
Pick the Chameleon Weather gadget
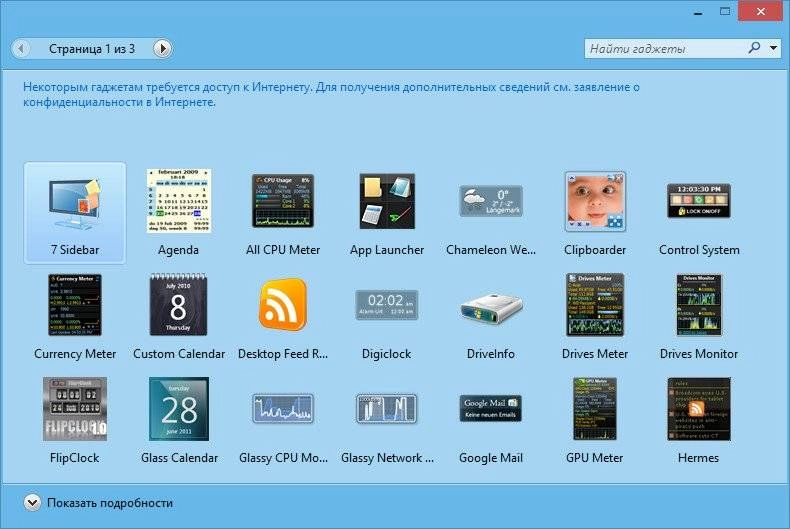(491, 201)
